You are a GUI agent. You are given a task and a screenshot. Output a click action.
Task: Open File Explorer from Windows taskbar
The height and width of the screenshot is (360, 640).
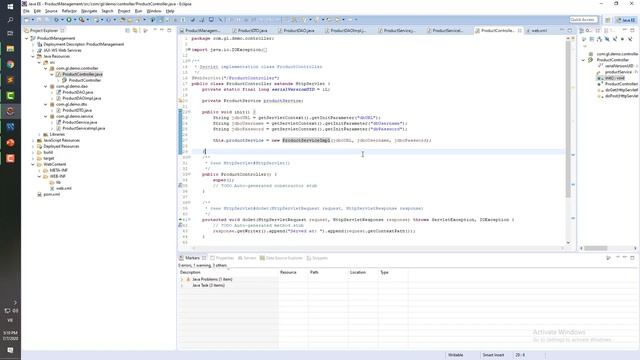click(x=10, y=49)
